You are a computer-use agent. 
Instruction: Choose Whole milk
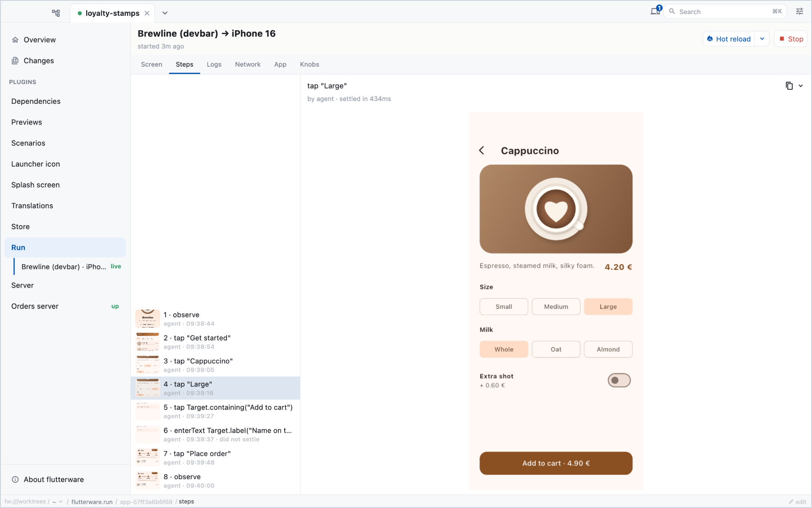click(504, 349)
